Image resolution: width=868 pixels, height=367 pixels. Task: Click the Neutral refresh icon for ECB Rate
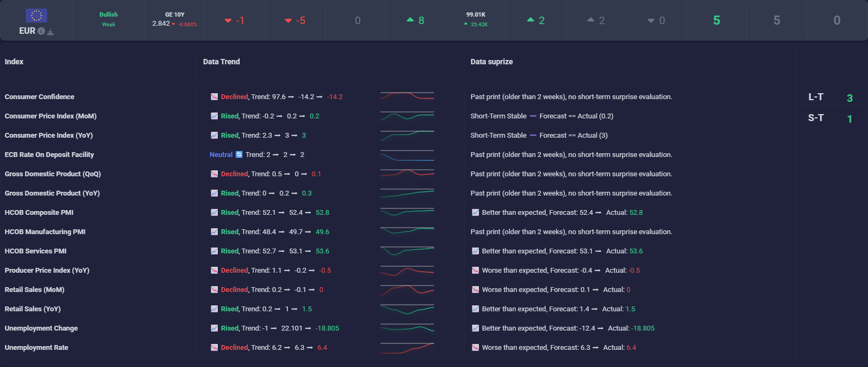pos(239,155)
